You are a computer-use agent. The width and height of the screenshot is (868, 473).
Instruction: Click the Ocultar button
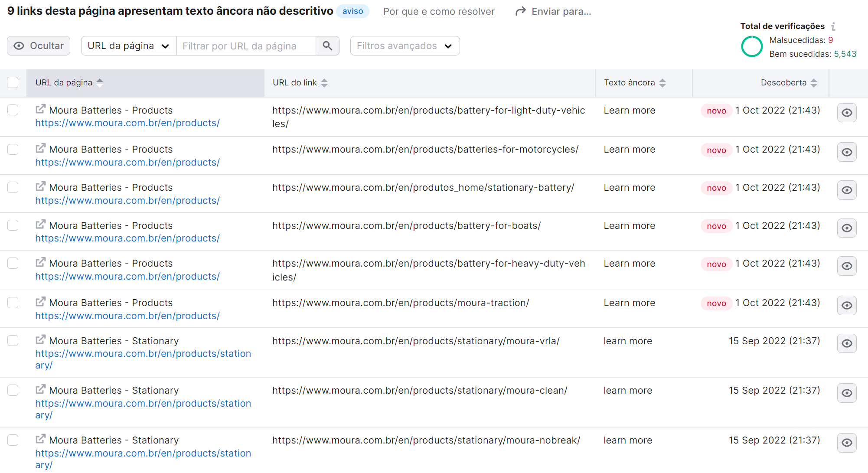coord(39,46)
